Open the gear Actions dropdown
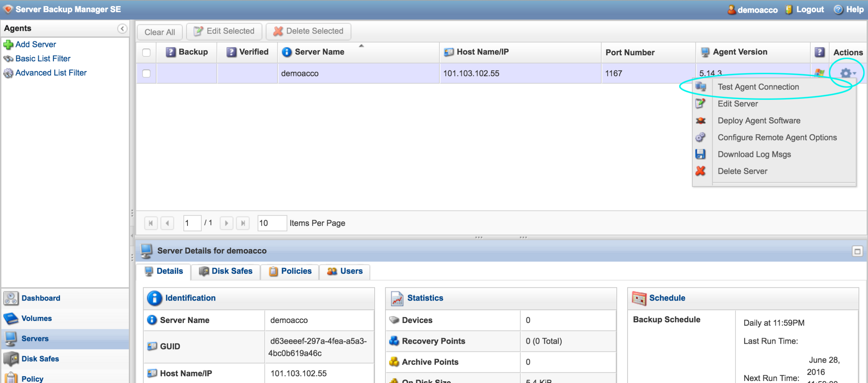The image size is (868, 383). pos(846,73)
